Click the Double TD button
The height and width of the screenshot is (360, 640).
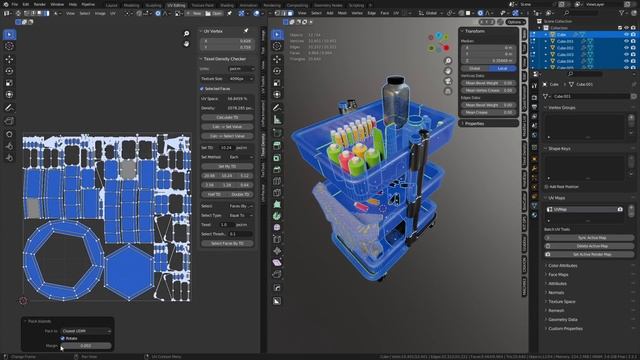240,195
